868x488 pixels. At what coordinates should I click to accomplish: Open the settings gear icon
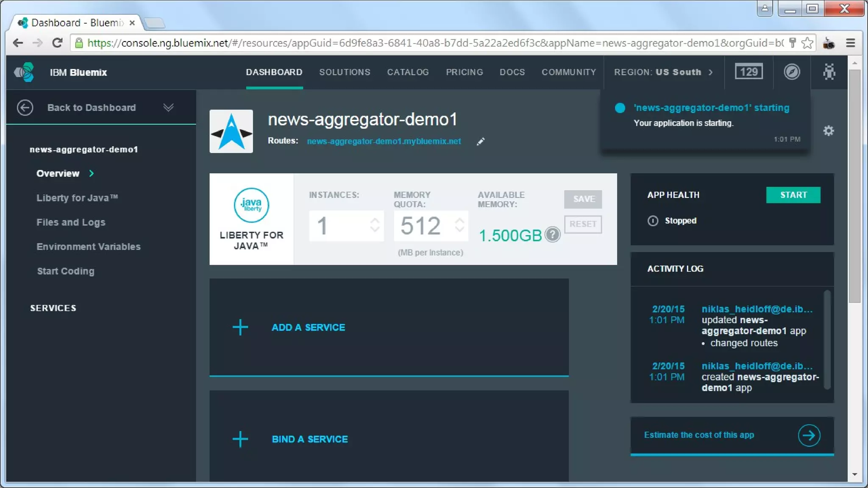click(x=829, y=131)
